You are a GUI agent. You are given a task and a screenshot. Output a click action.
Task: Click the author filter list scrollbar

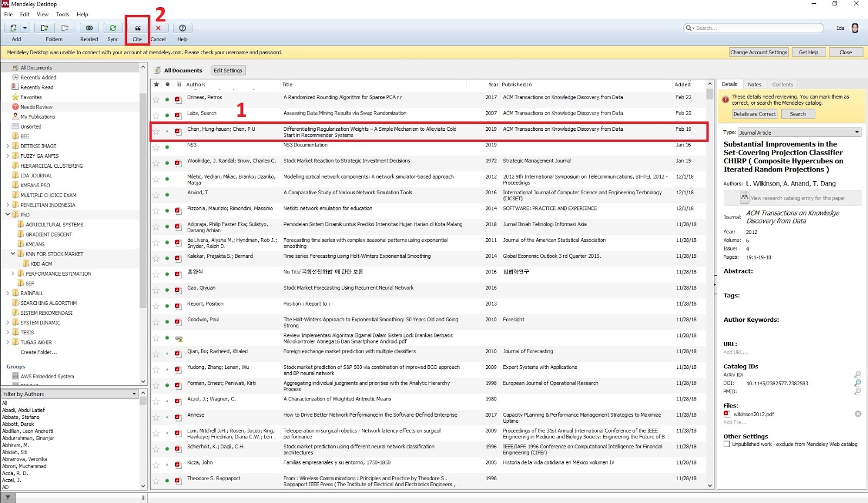pos(143,440)
